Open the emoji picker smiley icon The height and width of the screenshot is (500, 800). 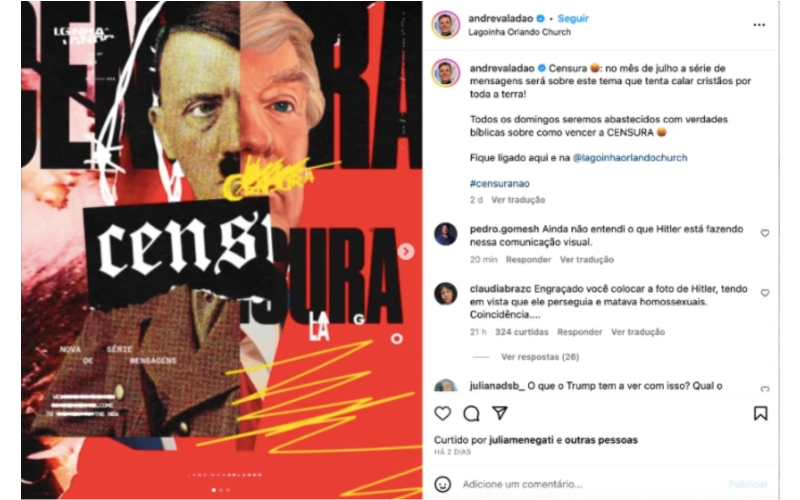442,484
